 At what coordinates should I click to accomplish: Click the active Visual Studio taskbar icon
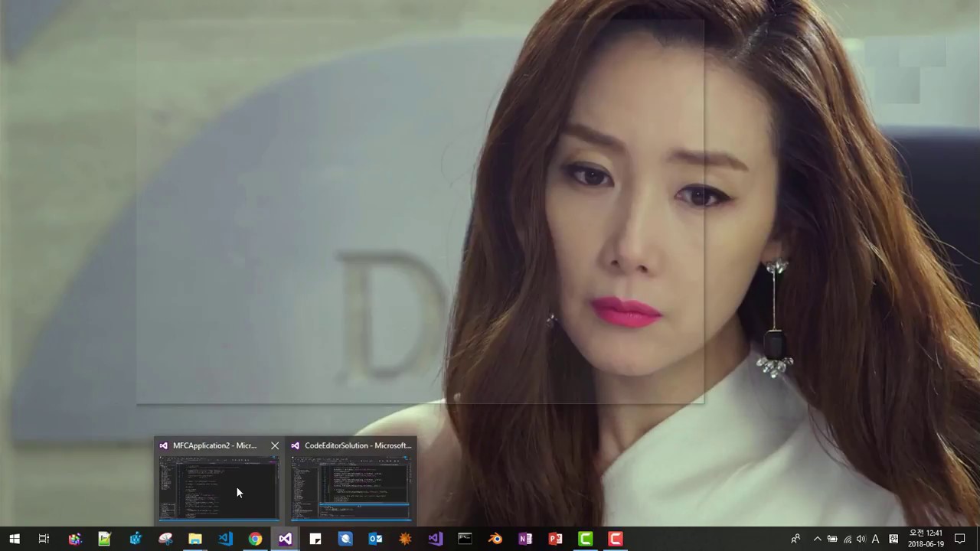[285, 539]
